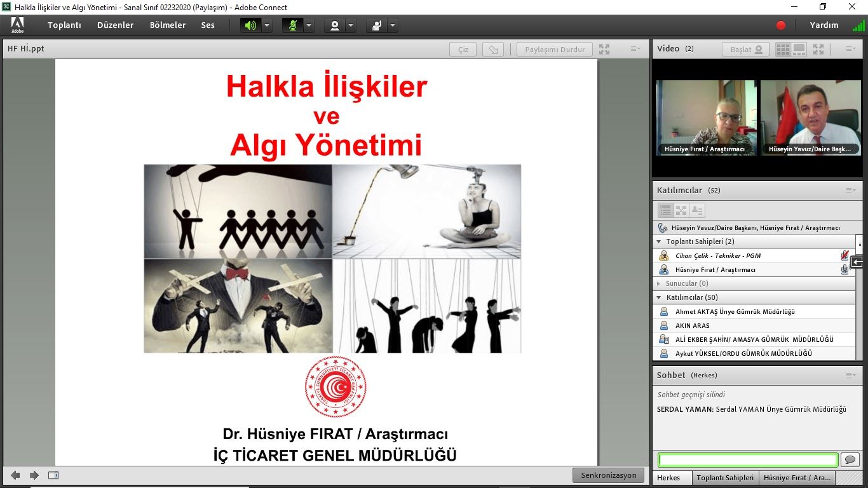Toggle the microphone mute button
868x488 pixels.
tap(293, 25)
